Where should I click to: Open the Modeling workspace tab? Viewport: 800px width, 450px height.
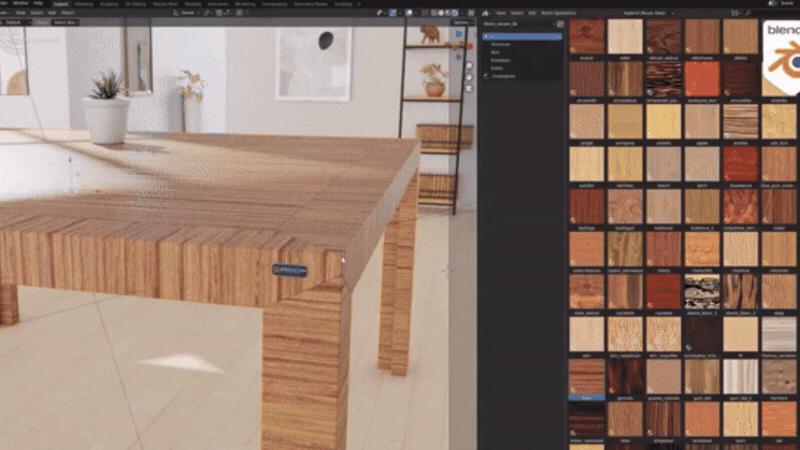pyautogui.click(x=84, y=4)
